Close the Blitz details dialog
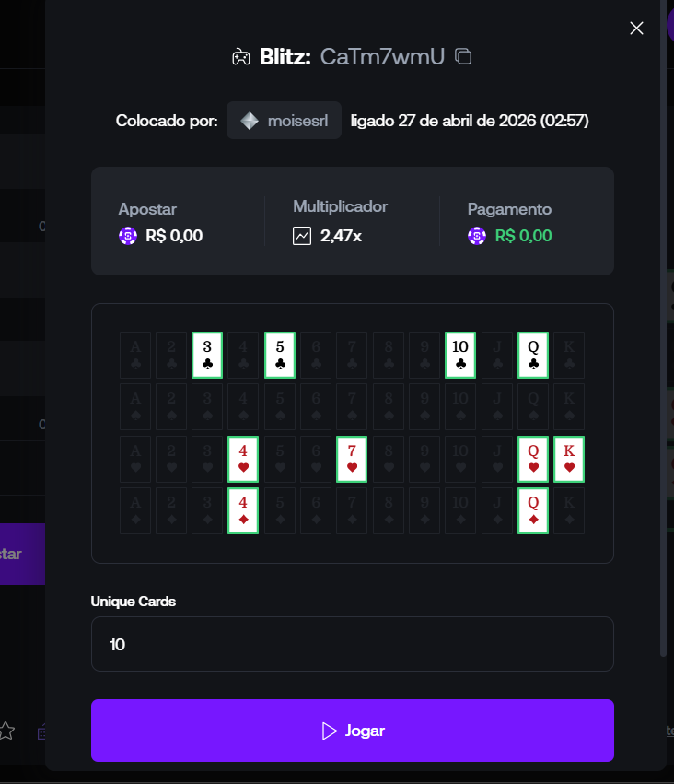The image size is (674, 784). pos(636,28)
